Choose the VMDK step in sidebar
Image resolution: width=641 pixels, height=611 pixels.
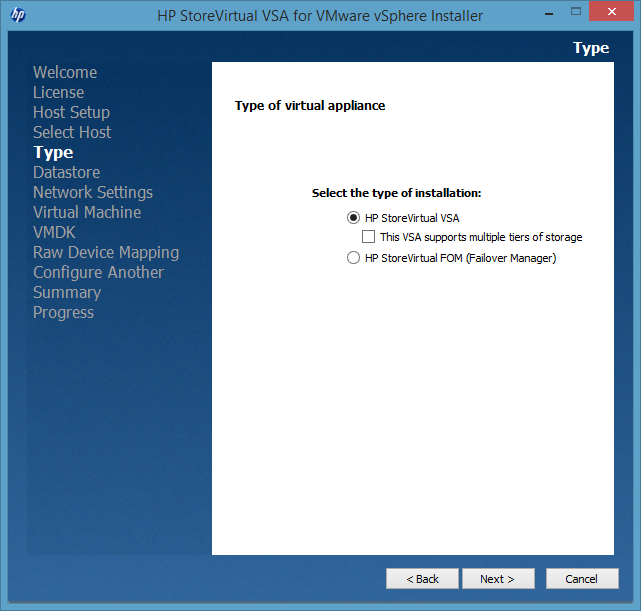pos(54,233)
